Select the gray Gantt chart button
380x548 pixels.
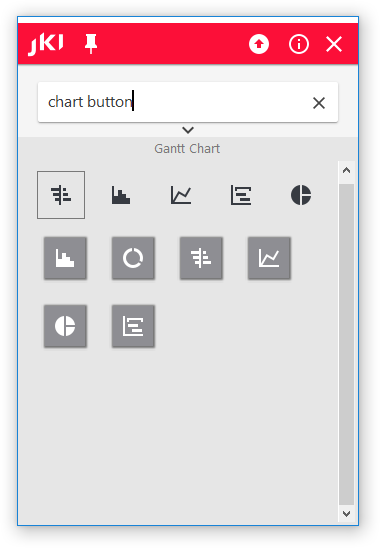pyautogui.click(x=201, y=258)
